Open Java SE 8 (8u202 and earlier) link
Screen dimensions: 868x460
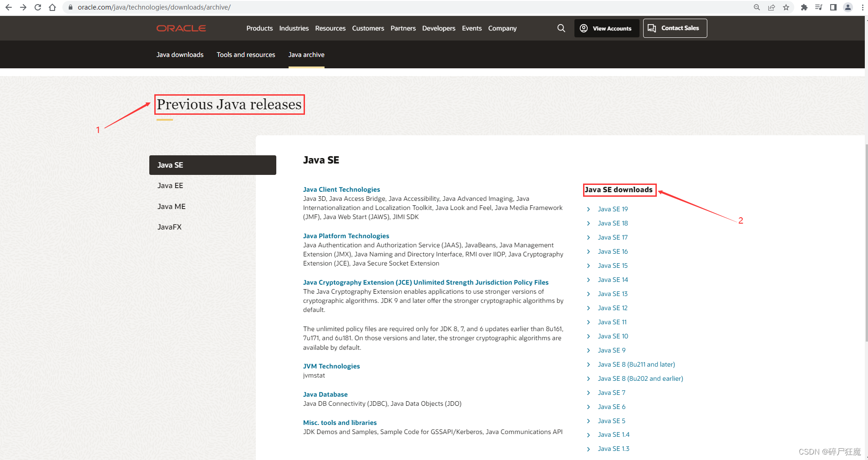[x=640, y=378]
